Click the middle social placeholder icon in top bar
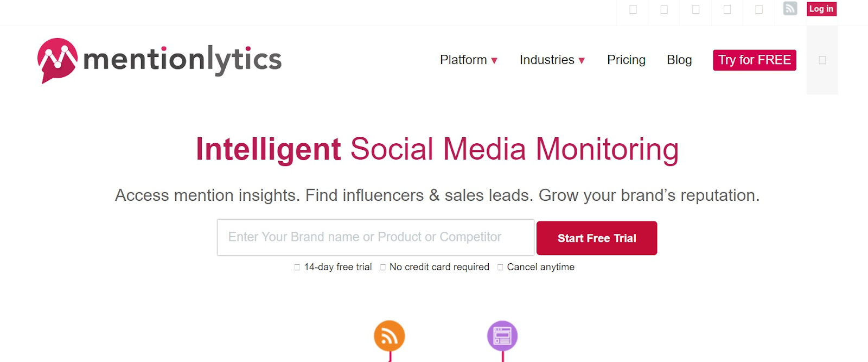 pyautogui.click(x=695, y=9)
